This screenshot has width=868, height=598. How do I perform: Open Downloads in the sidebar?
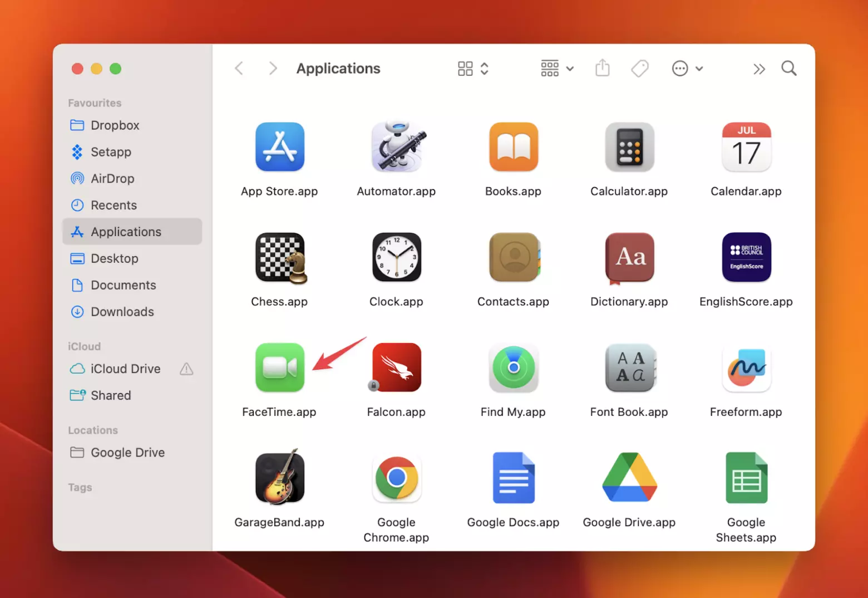(x=132, y=312)
